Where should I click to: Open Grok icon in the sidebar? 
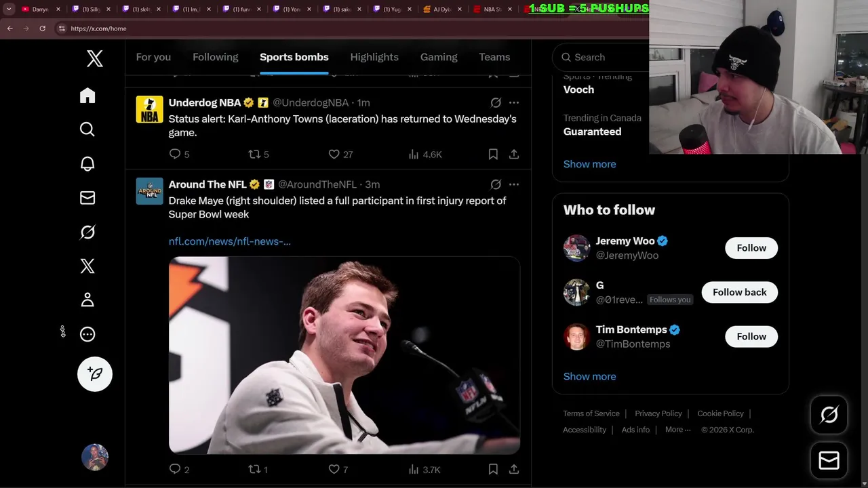click(x=87, y=232)
